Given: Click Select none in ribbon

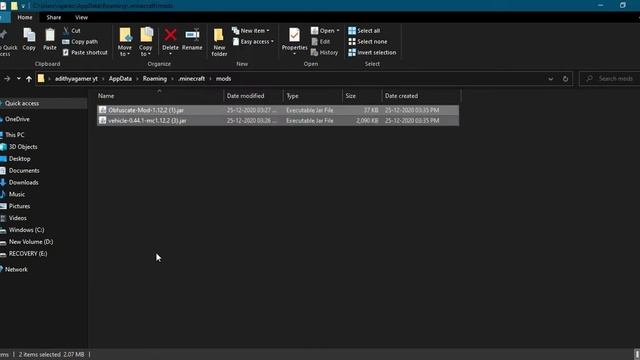Looking at the screenshot, I should [x=368, y=42].
